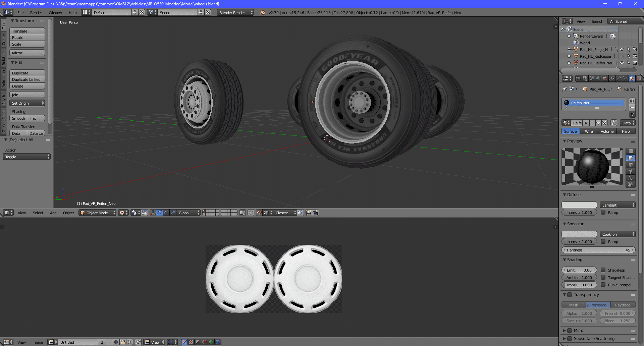Enable the Cubic Interpolation checkbox

pos(603,285)
